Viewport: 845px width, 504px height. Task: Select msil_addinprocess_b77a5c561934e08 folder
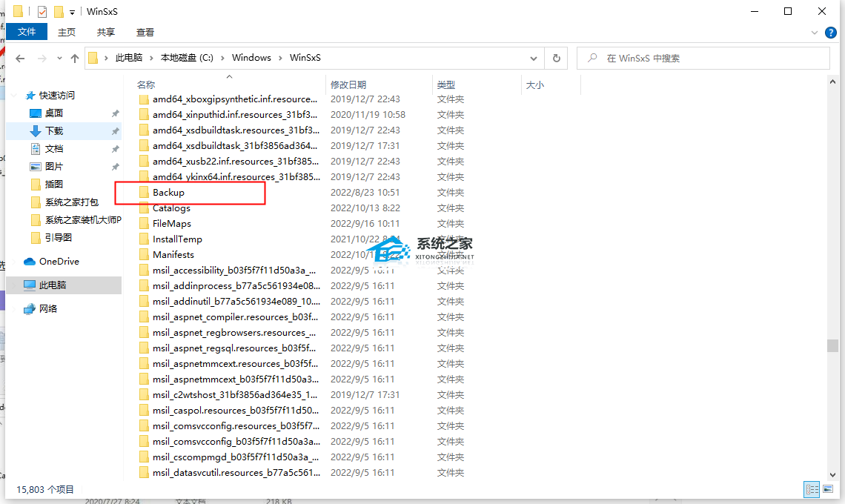pyautogui.click(x=236, y=286)
